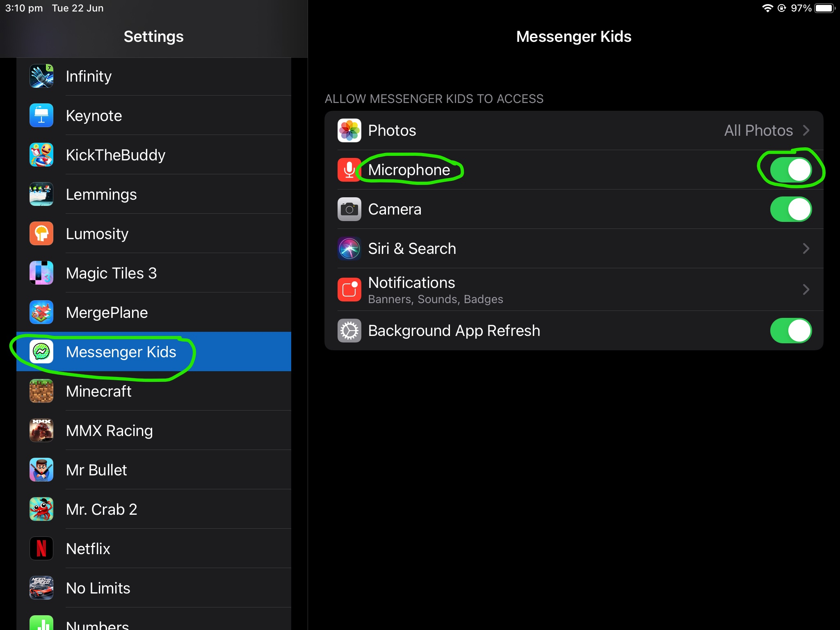
Task: Tap the Mr. Crab 2 icon
Action: point(41,509)
